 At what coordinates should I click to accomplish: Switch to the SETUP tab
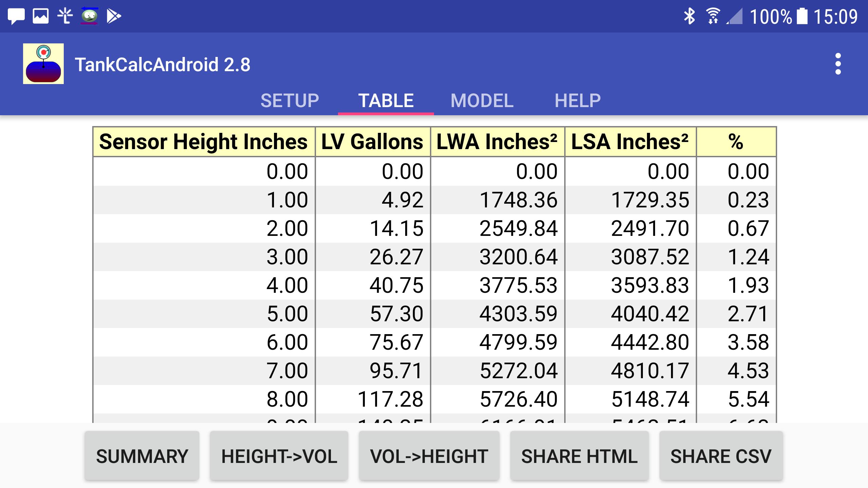pos(290,101)
